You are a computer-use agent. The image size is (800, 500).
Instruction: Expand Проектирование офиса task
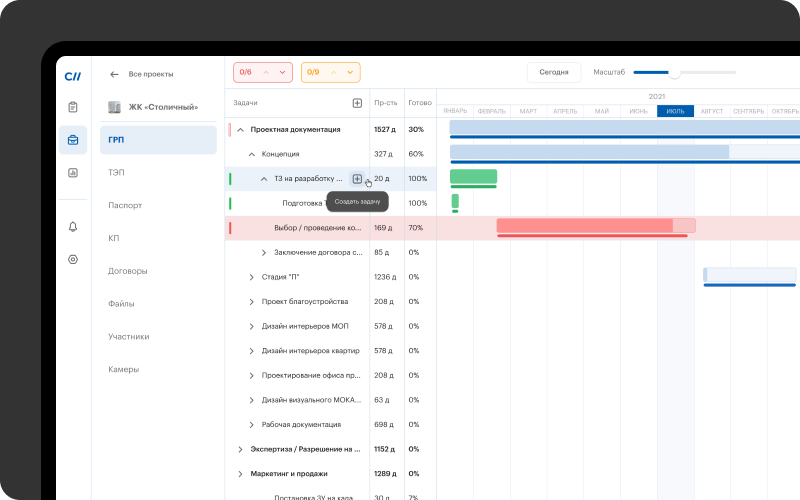pos(252,376)
